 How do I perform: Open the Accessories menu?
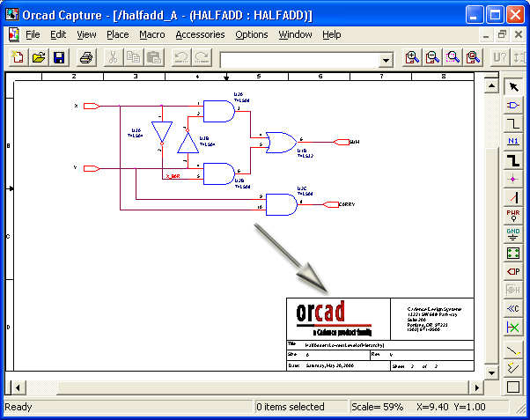[x=200, y=34]
